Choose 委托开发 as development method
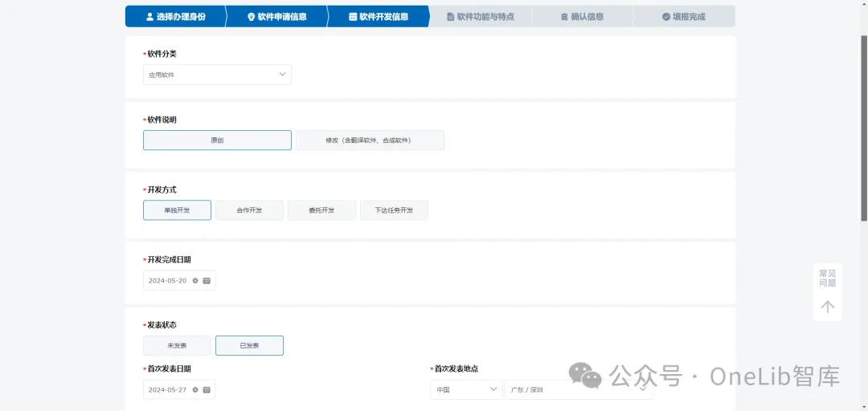Image resolution: width=868 pixels, height=411 pixels. click(321, 210)
